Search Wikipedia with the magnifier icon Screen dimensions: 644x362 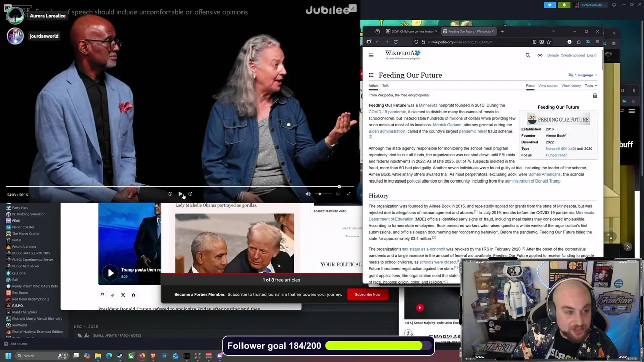tap(528, 55)
